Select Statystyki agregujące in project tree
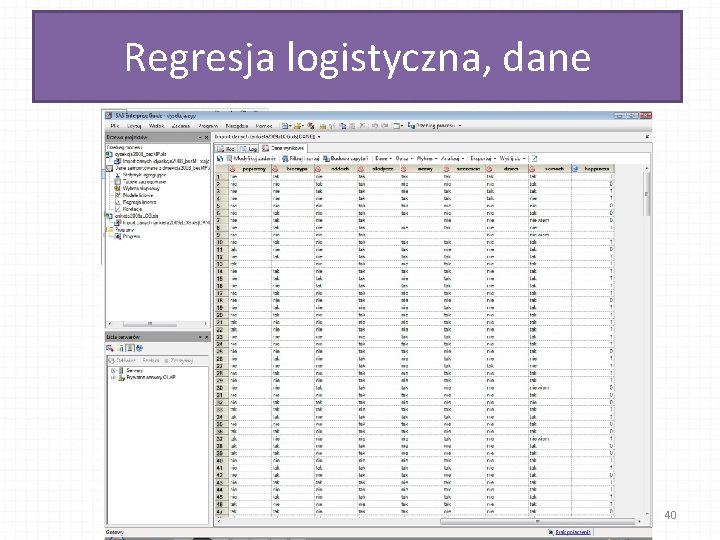 pos(144,175)
